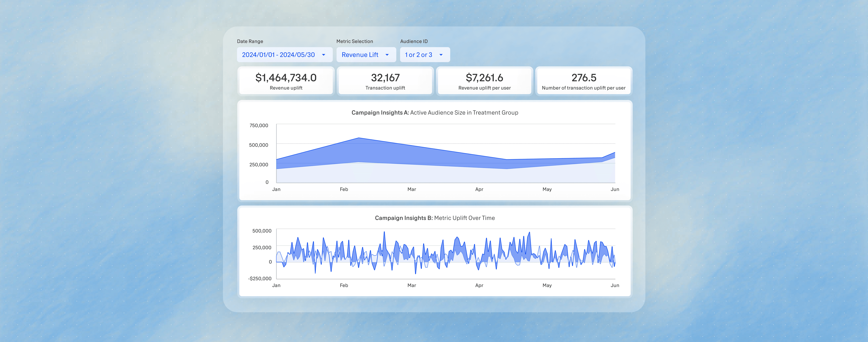Click the 750,000 y-axis label
The height and width of the screenshot is (342, 868).
(258, 125)
